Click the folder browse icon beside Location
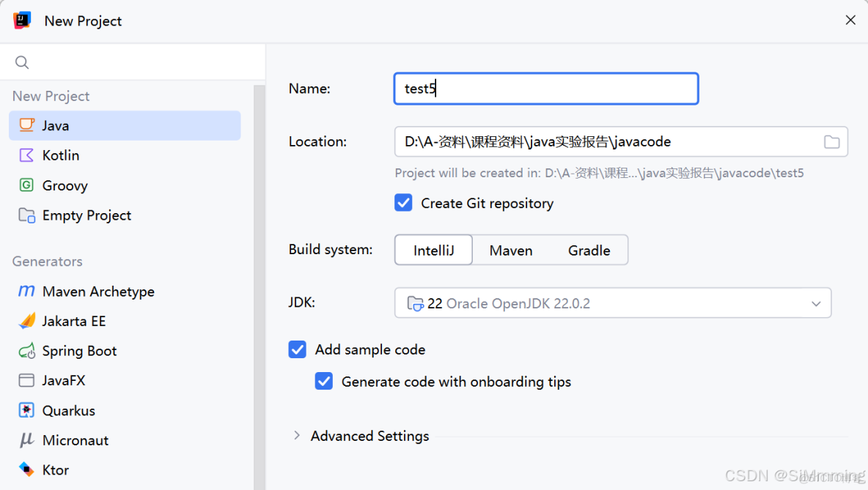Screen dimensions: 868x490 pos(832,141)
